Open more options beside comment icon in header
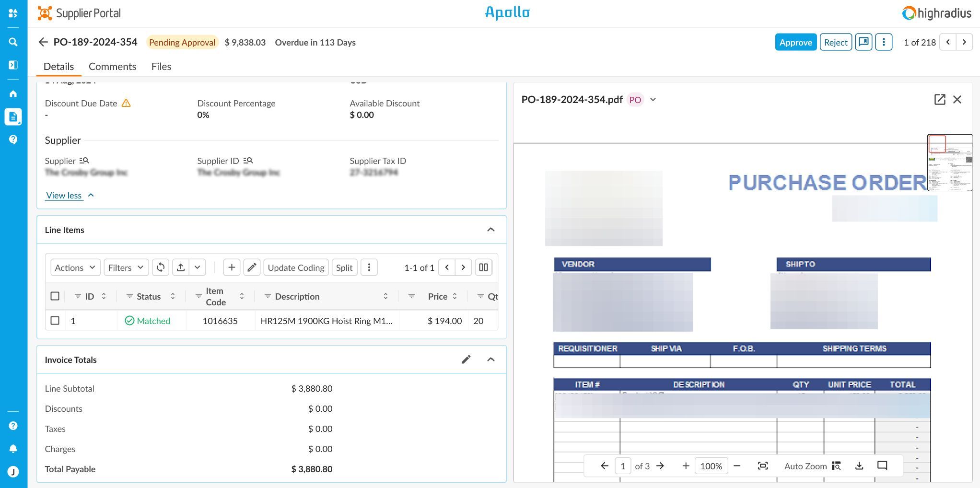This screenshot has width=980, height=488. pyautogui.click(x=884, y=42)
